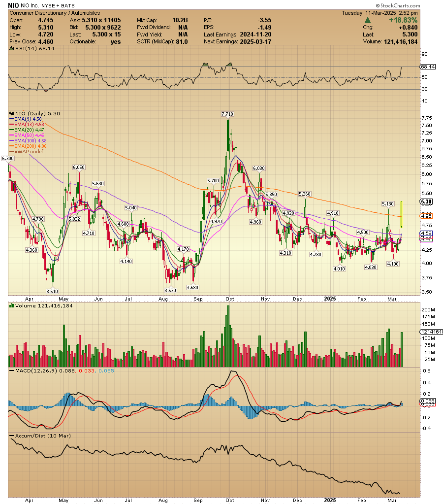
Task: Select the NIO ticker symbol in the header
Action: (13, 5)
